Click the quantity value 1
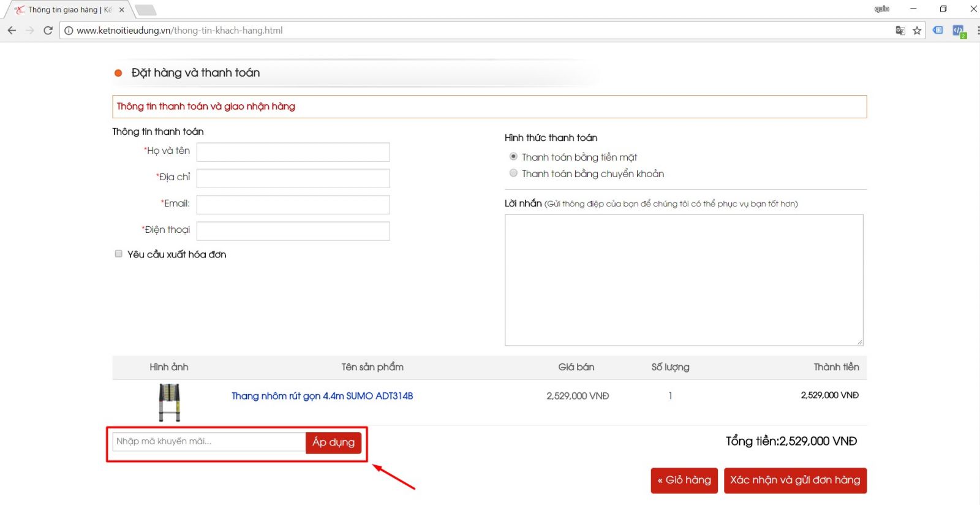The image size is (980, 505). 670,396
